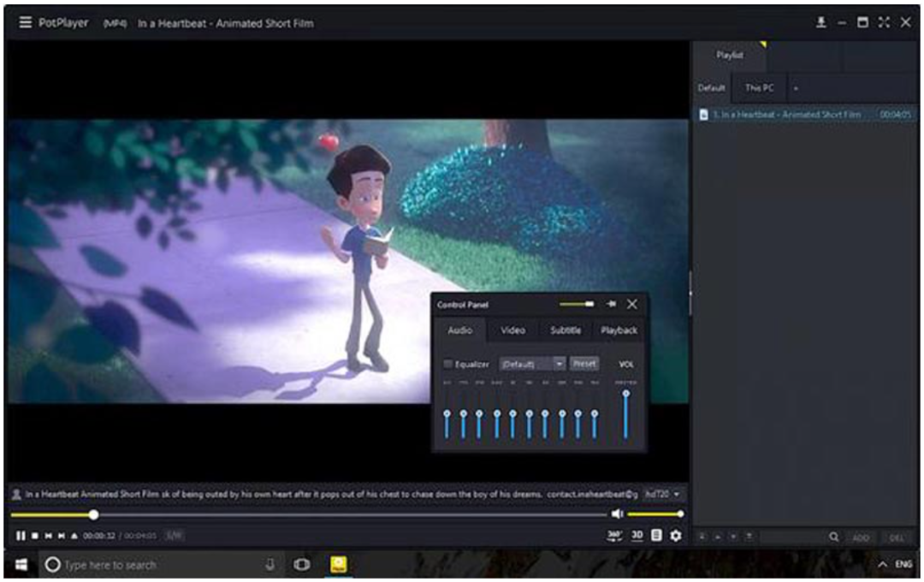Open the settings gear in the control bar
924x582 pixels.
pos(676,535)
